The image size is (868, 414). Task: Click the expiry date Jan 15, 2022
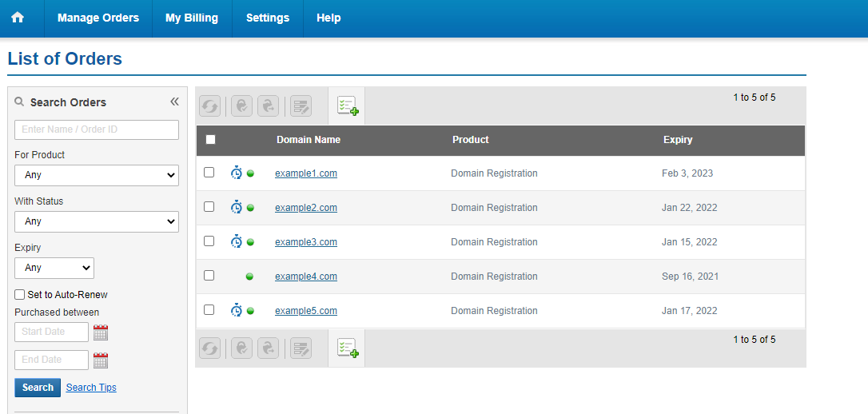689,242
